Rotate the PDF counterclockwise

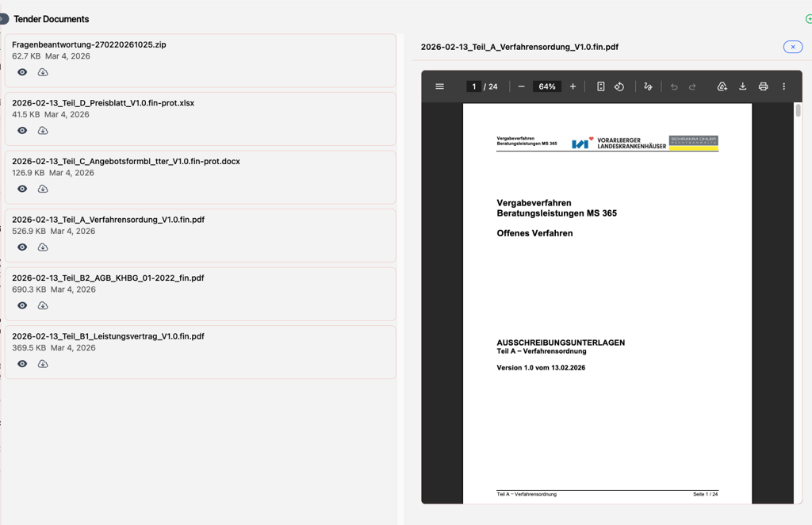(x=619, y=86)
